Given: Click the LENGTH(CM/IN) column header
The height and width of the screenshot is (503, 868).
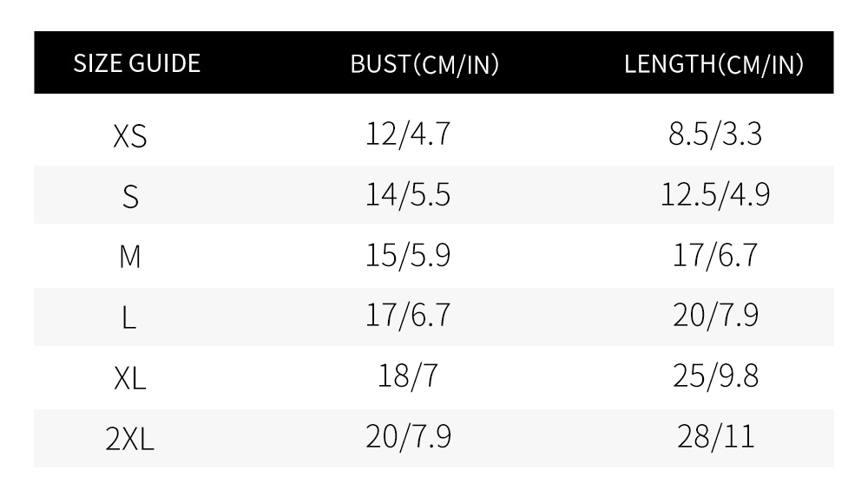Looking at the screenshot, I should point(713,65).
